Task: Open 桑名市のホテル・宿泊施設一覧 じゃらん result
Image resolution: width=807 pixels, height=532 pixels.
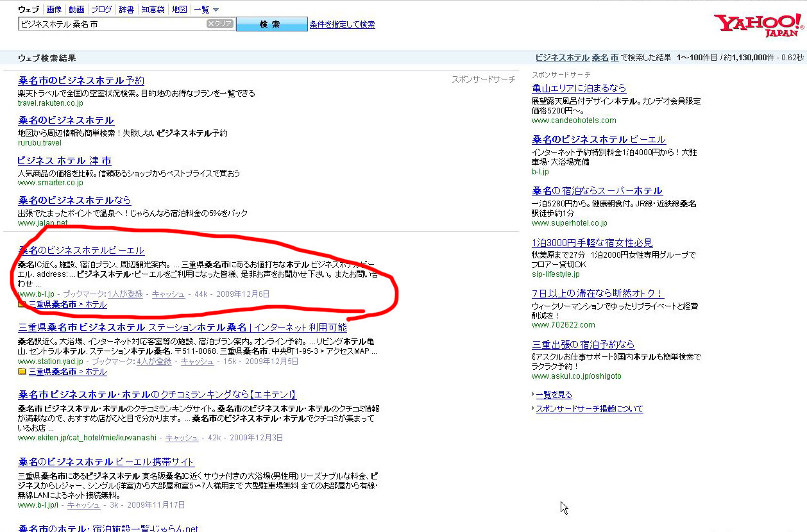Action: pos(108,528)
